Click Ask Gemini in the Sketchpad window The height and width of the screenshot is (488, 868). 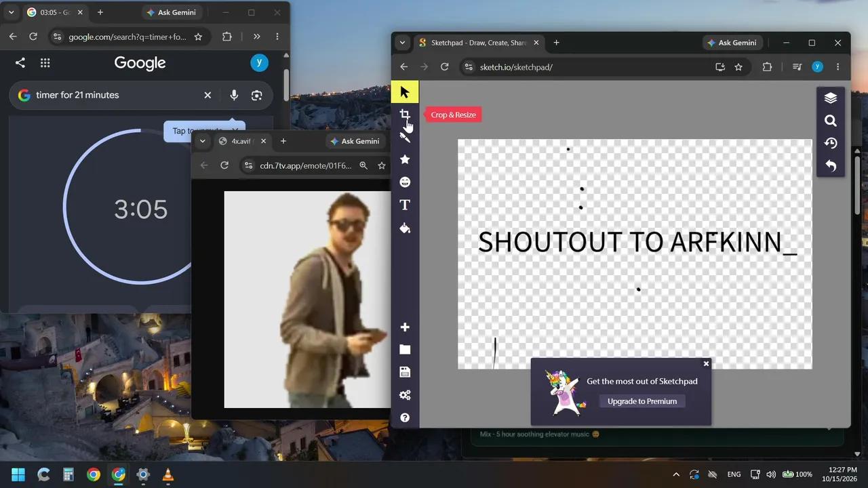[x=731, y=43]
